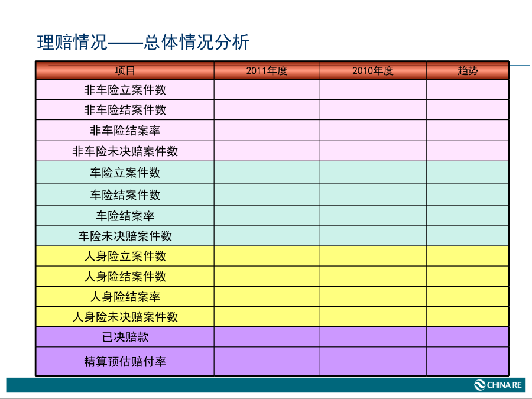Click the 趋势 cell for 人身险结案率
Screen dimensions: 532x399
468,297
